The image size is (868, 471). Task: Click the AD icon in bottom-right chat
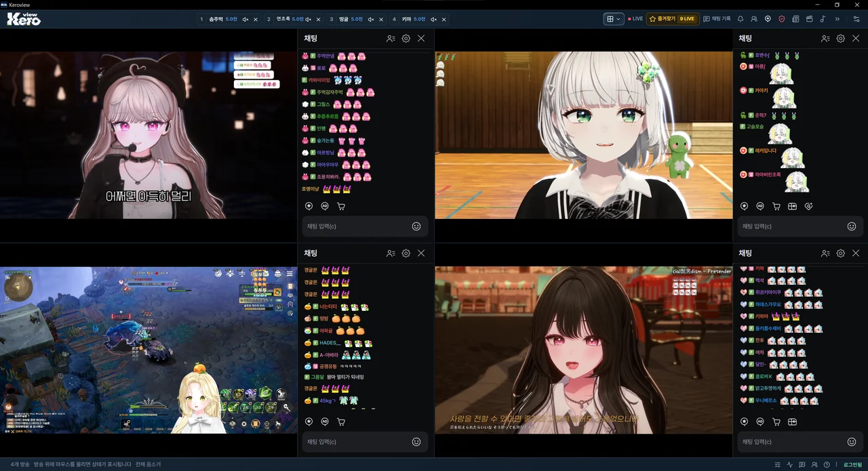[x=760, y=422]
